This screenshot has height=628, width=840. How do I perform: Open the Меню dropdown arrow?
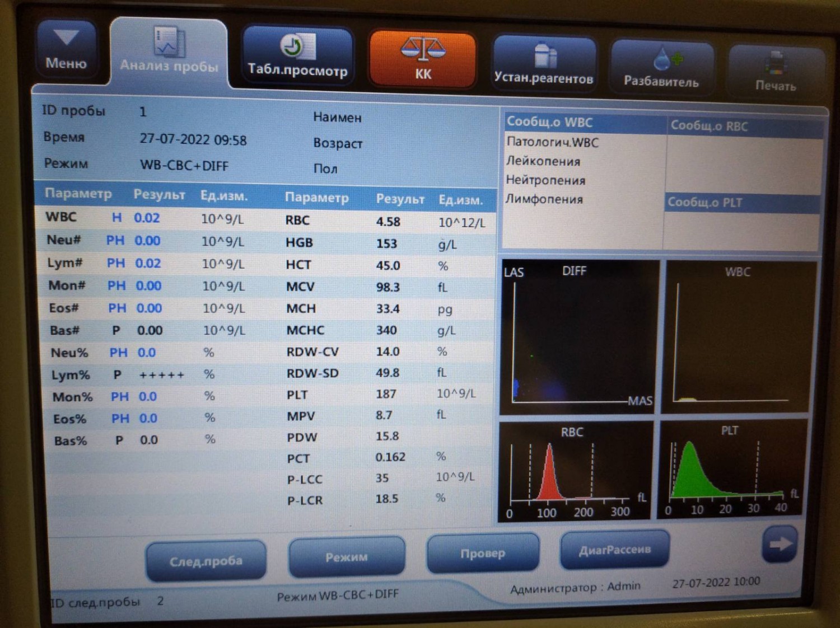66,39
